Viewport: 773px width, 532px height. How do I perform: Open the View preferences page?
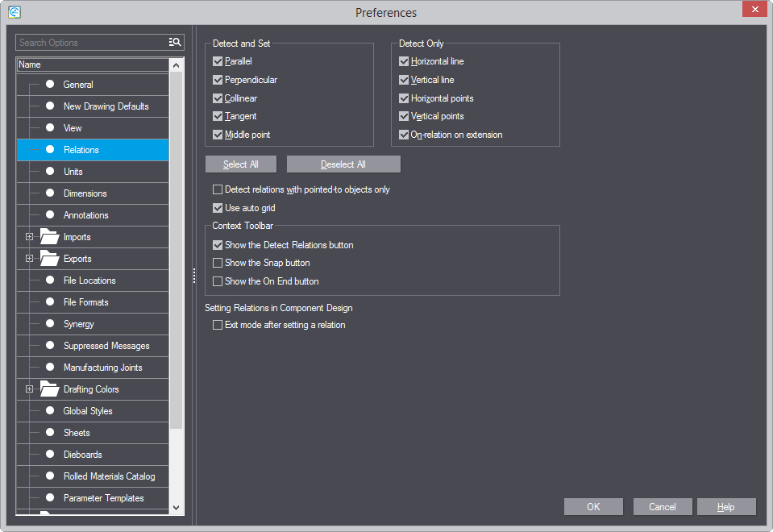[x=93, y=127]
